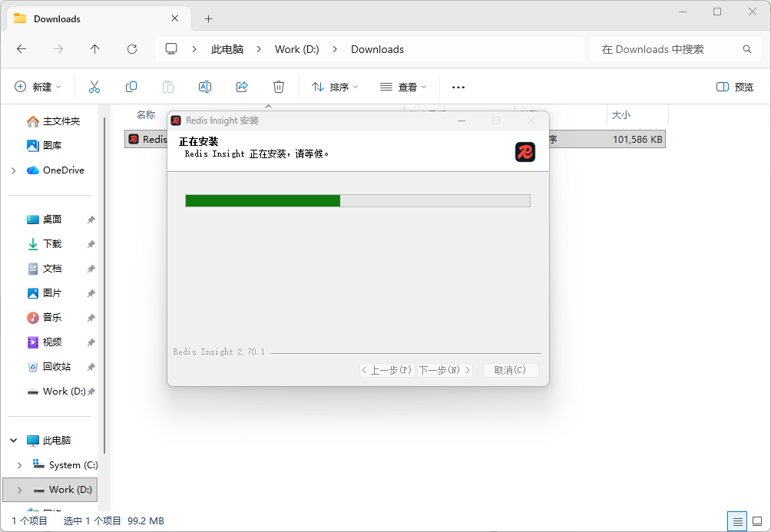Open the see more (...) menu
The width and height of the screenshot is (771, 532).
click(458, 87)
